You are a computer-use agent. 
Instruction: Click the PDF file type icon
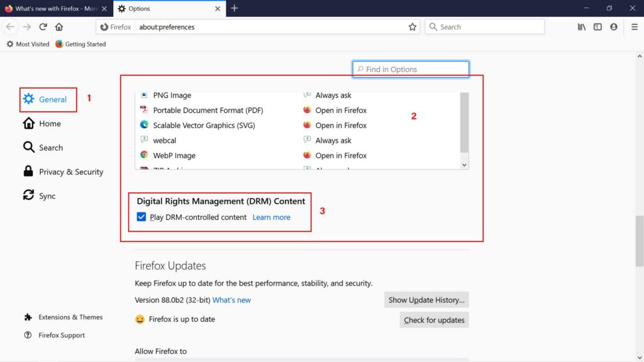pyautogui.click(x=144, y=109)
